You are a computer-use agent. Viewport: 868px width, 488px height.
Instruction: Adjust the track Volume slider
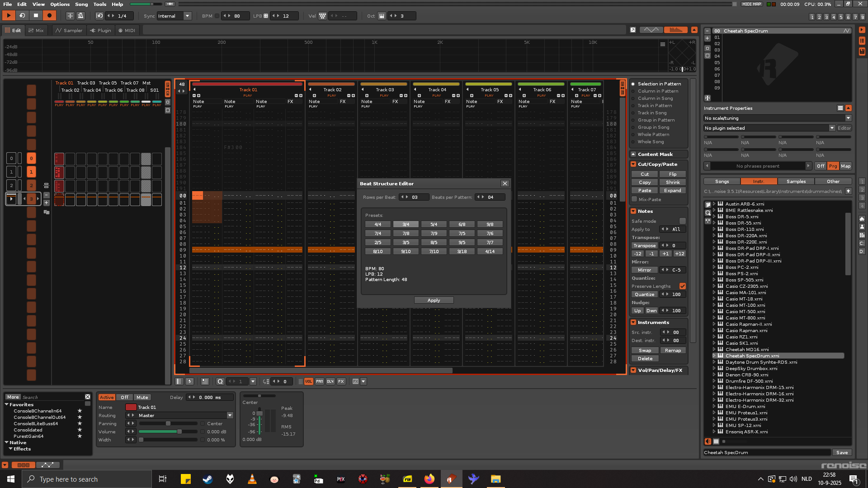click(179, 432)
